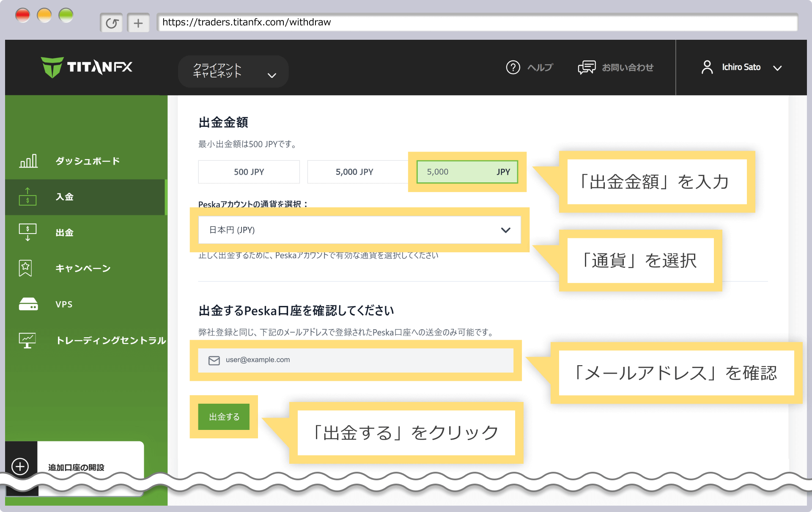This screenshot has height=512, width=812.
Task: Reload the page with browser refresh button
Action: [112, 22]
